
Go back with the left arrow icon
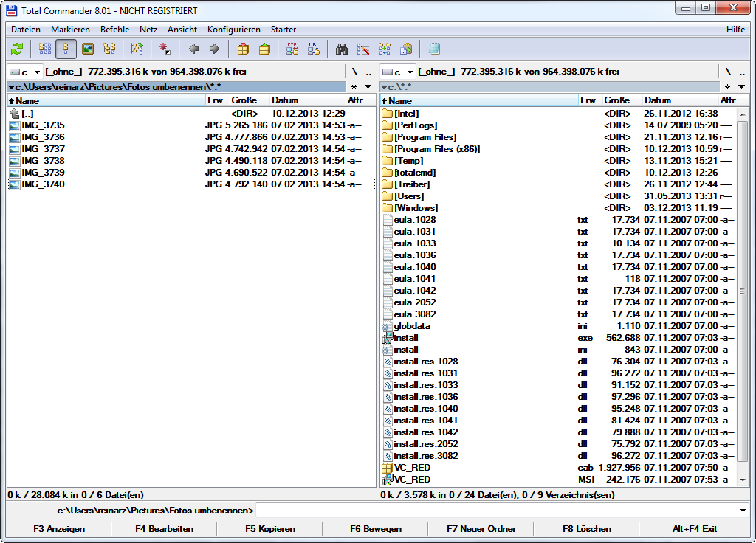pyautogui.click(x=193, y=49)
